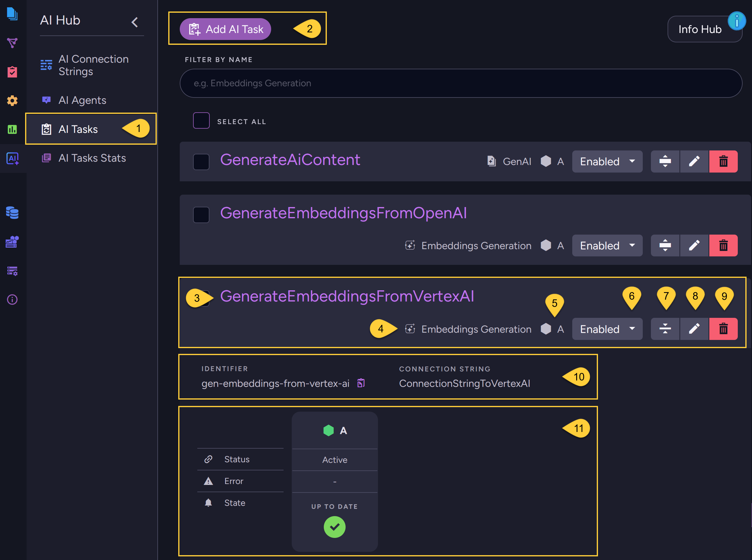Edit GenerateAiContent using the pencil icon
Viewport: 752px width, 560px height.
[694, 161]
